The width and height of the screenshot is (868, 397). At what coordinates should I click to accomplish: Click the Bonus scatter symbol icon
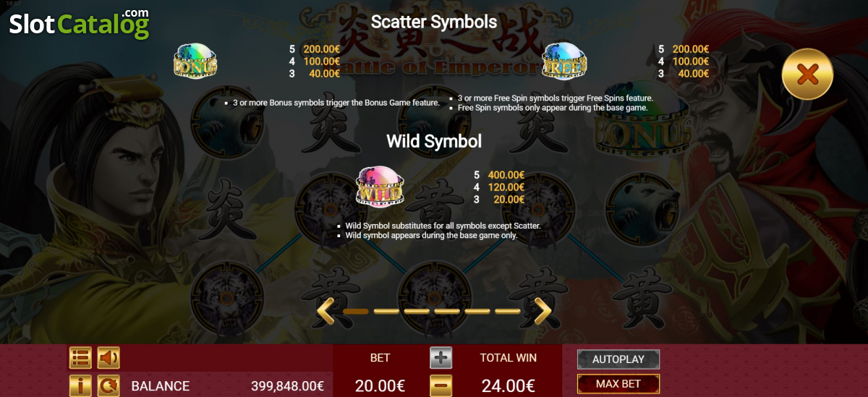tap(195, 61)
